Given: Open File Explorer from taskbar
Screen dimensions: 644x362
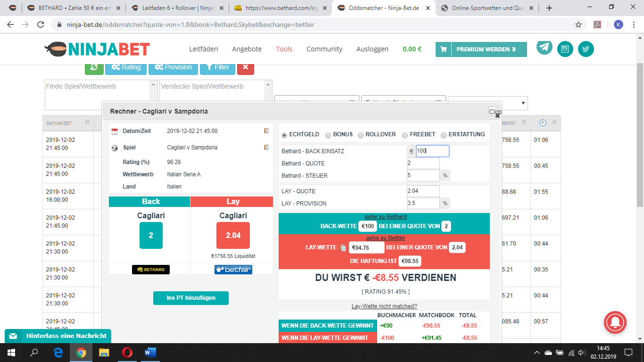Looking at the screenshot, I should pyautogui.click(x=104, y=353).
